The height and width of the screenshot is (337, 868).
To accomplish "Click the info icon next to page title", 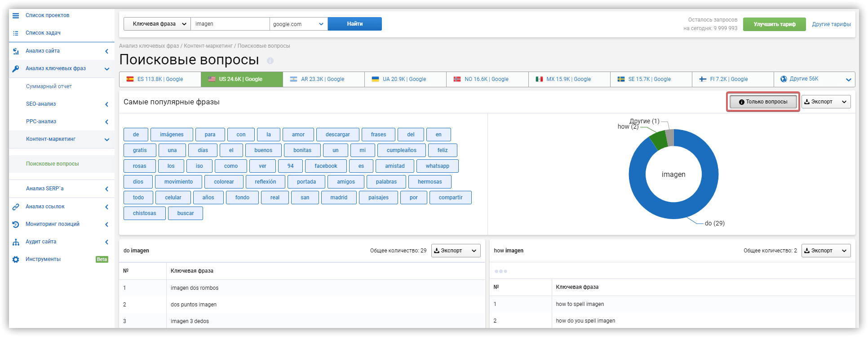I will pos(270,60).
